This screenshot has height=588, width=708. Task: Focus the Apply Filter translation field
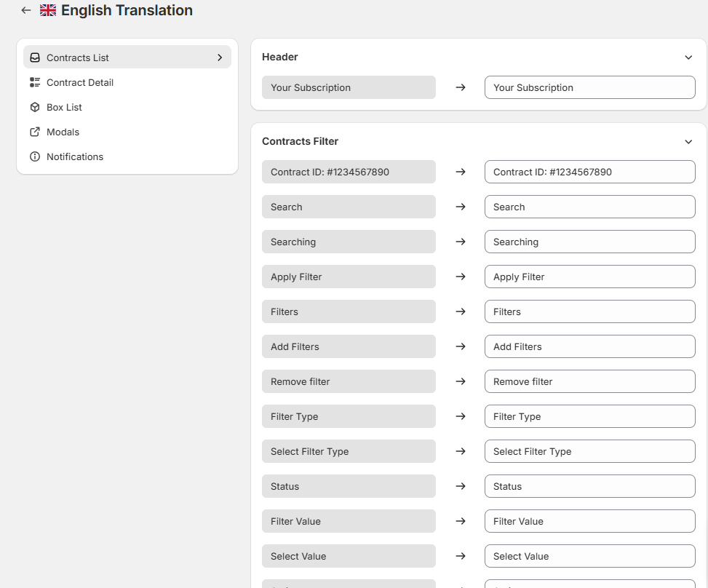589,277
